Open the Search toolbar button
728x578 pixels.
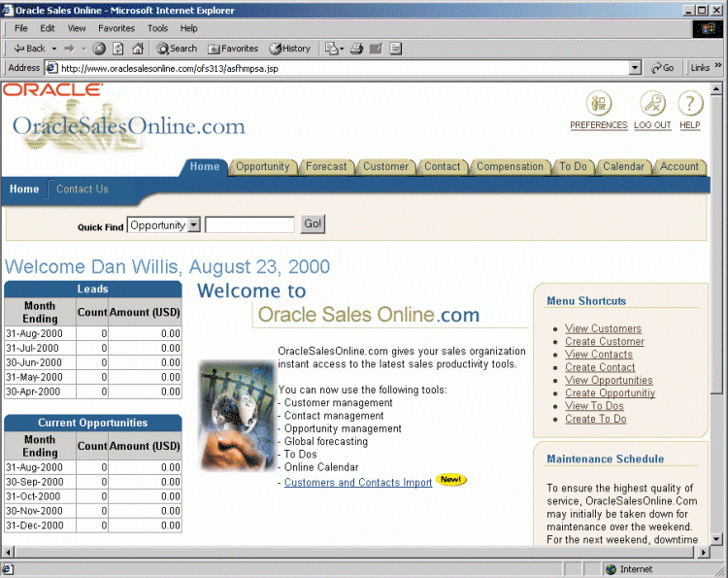pyautogui.click(x=177, y=49)
